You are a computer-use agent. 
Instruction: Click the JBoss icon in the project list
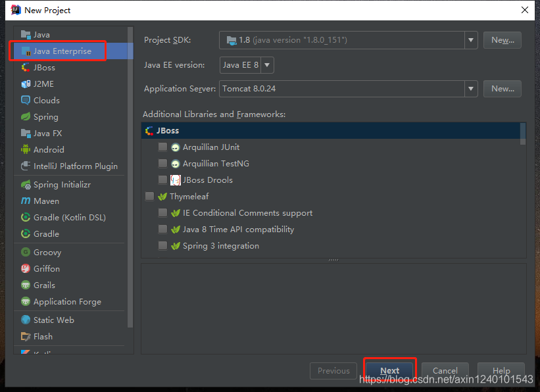click(x=26, y=68)
